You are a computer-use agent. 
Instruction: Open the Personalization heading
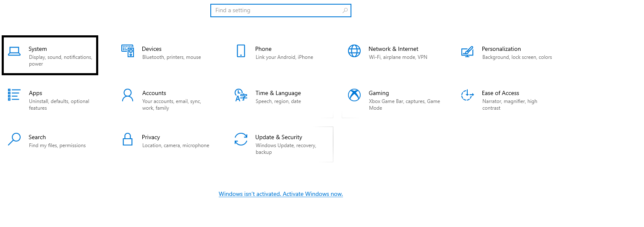501,49
